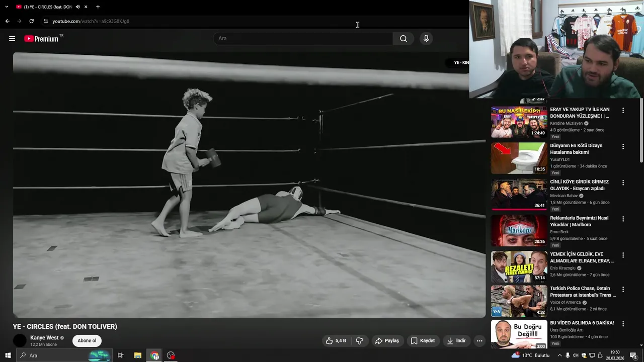Open Windows Start menu
The image size is (644, 362).
(x=8, y=355)
